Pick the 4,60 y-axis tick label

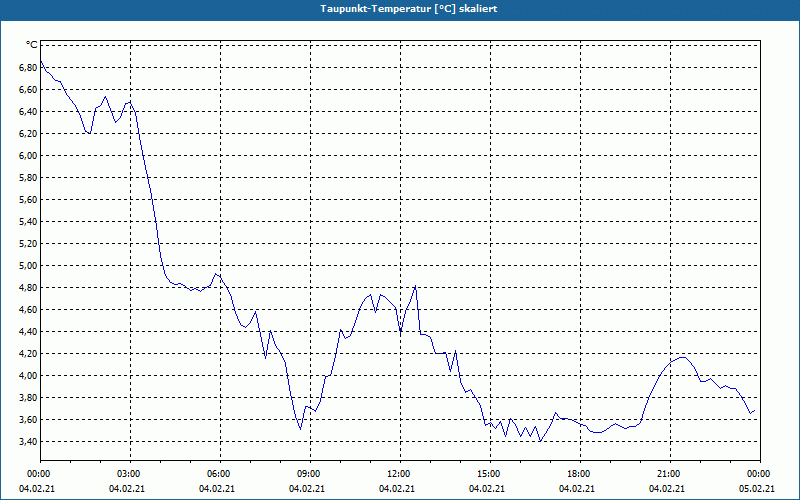click(x=28, y=309)
